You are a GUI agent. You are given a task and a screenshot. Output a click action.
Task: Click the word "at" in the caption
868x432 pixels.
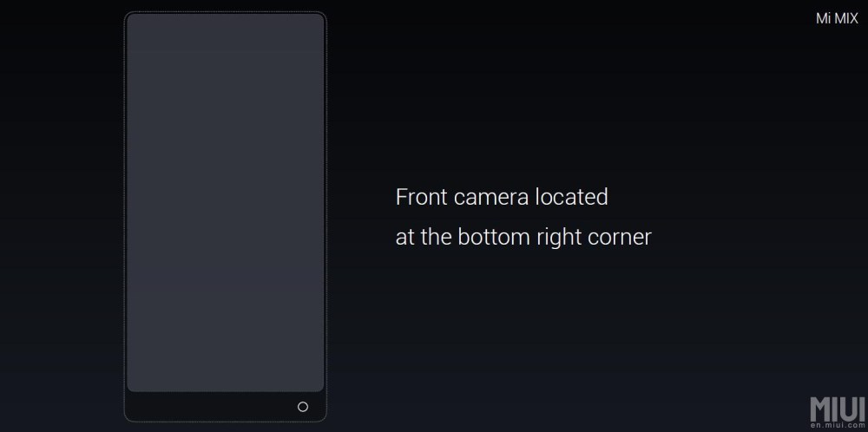pos(404,239)
